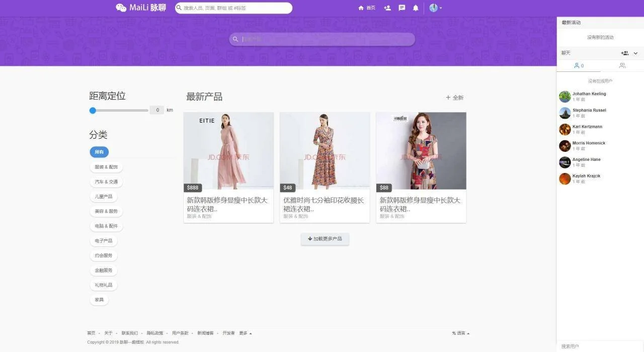Click the 加载更多产品 button
This screenshot has height=352, width=644.
tap(325, 239)
